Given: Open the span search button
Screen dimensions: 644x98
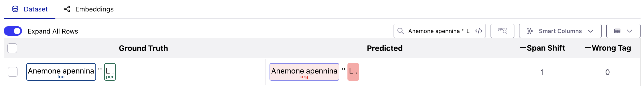Looking at the screenshot, I should 502,31.
